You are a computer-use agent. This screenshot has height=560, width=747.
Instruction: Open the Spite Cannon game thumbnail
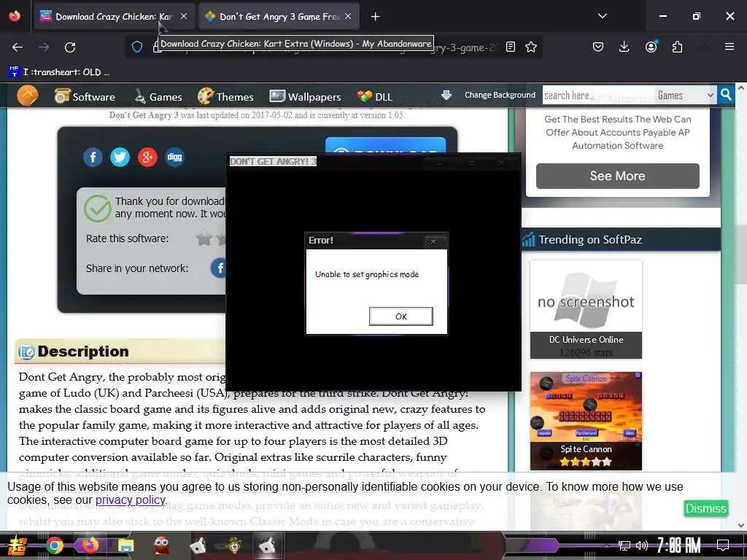pos(586,421)
